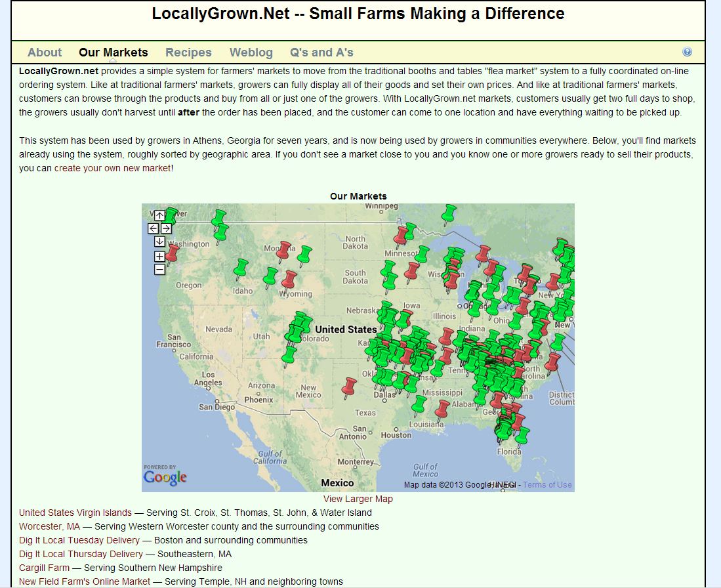The width and height of the screenshot is (721, 588).
Task: Open the About page
Action: (x=45, y=52)
